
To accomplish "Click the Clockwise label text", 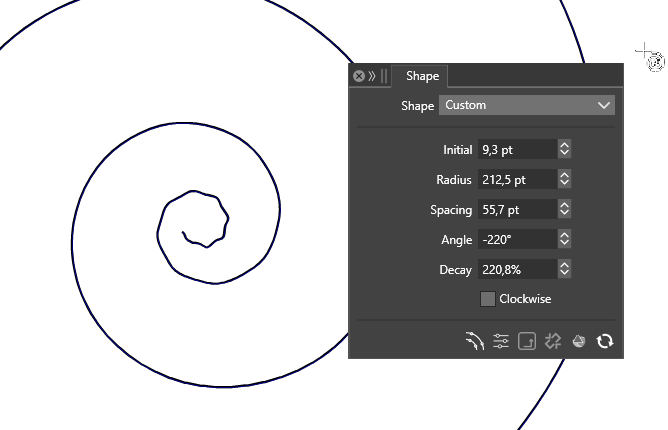I will [x=525, y=299].
